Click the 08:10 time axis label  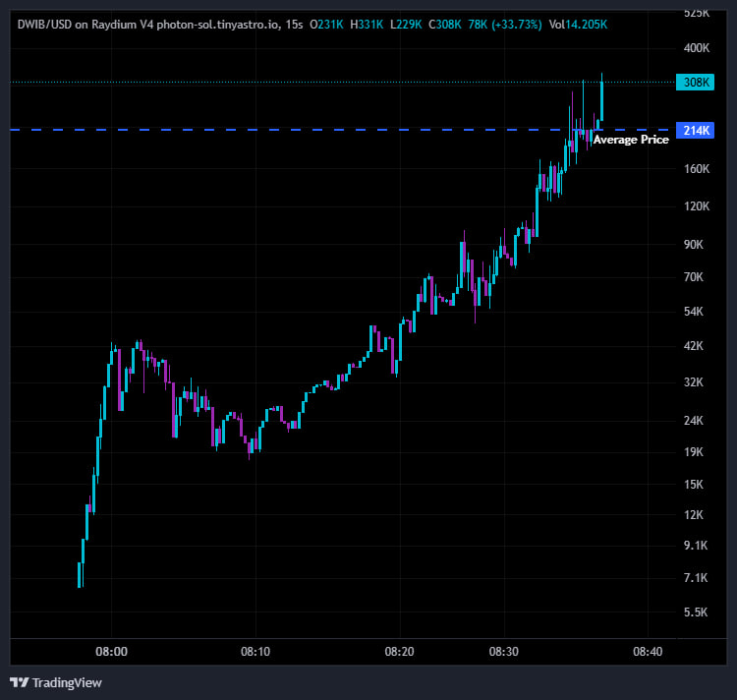point(255,652)
